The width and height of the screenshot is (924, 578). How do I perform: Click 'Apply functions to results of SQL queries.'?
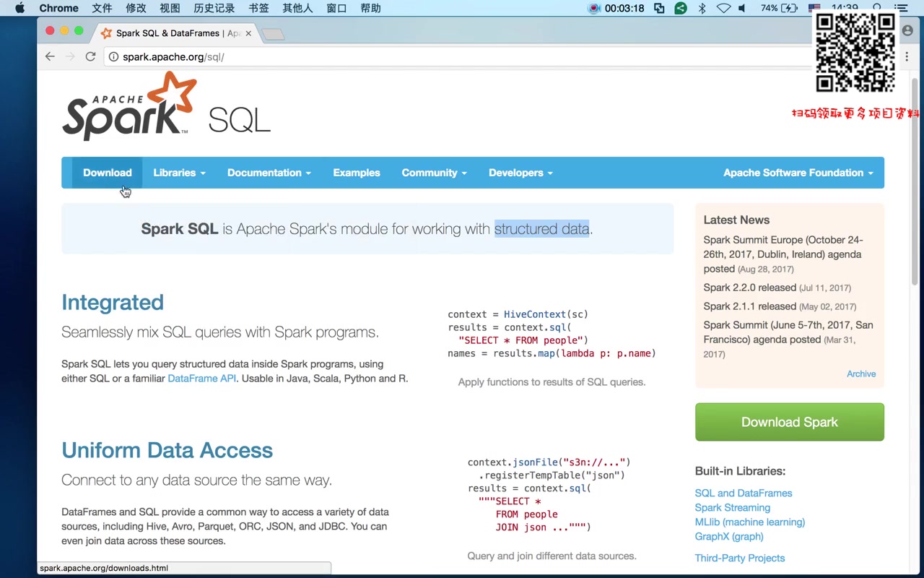coord(552,381)
